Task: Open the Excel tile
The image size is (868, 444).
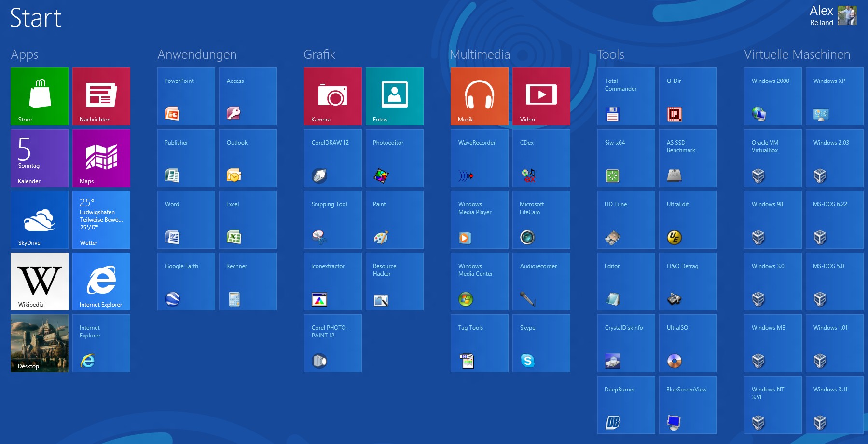Action: [x=248, y=220]
